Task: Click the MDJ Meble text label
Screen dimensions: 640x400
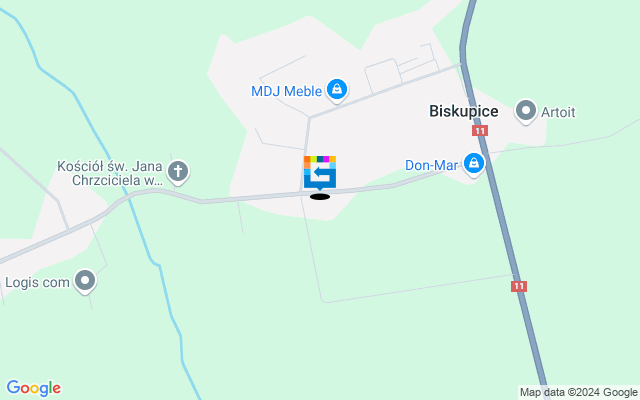Action: coord(287,91)
